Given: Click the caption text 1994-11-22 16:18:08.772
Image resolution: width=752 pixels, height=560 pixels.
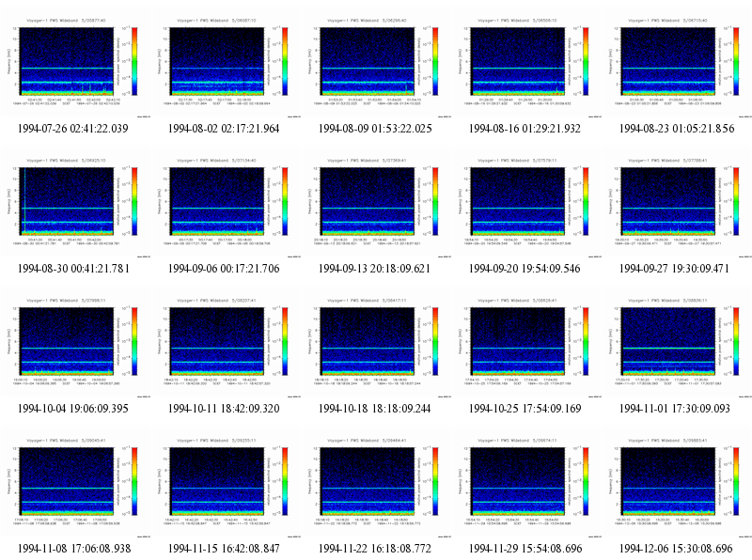Looking at the screenshot, I should [x=375, y=549].
